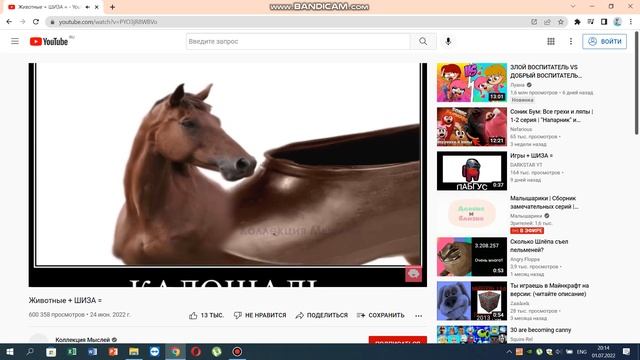This screenshot has height=360, width=640.
Task: Open the YouTube apps grid
Action: (x=551, y=41)
